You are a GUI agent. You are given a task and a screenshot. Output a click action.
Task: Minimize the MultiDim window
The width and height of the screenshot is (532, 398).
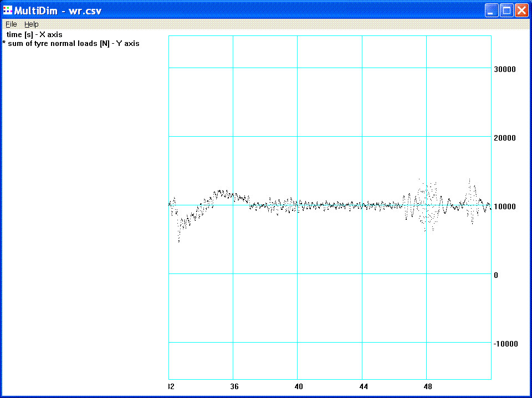492,11
